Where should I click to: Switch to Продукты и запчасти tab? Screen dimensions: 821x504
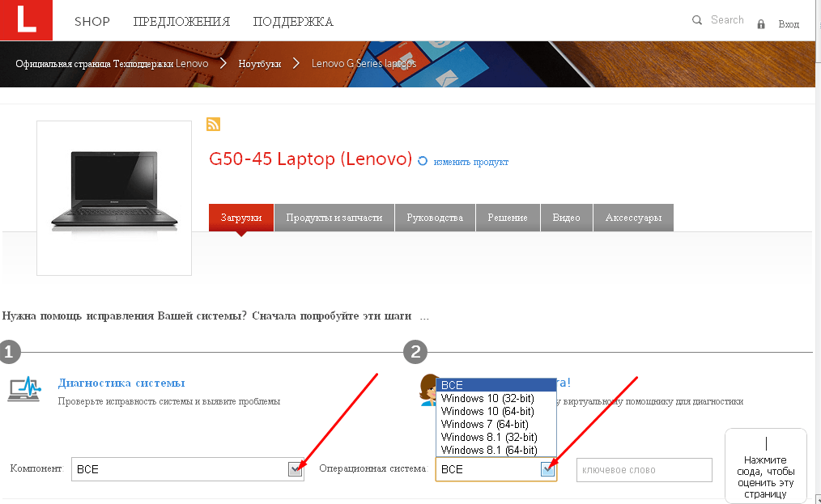tap(334, 217)
